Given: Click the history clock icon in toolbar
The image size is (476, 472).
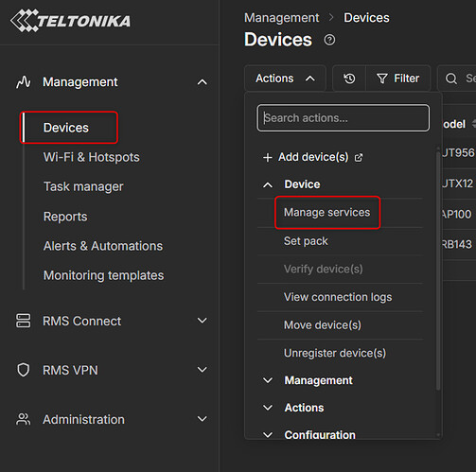Looking at the screenshot, I should pyautogui.click(x=349, y=79).
